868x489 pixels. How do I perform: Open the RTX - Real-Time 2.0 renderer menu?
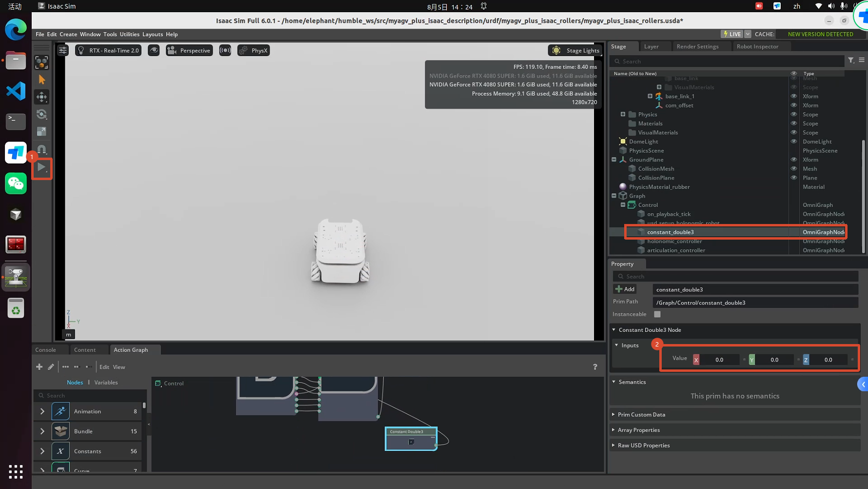pyautogui.click(x=108, y=50)
